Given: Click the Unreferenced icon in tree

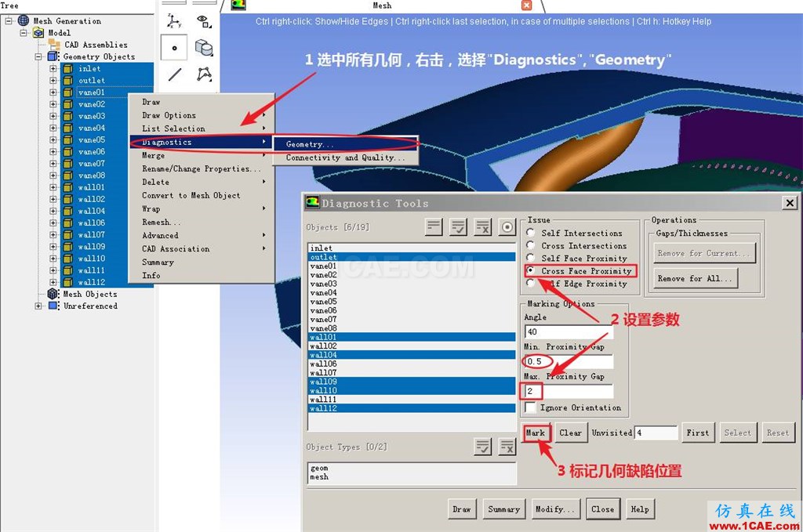Looking at the screenshot, I should 53,306.
